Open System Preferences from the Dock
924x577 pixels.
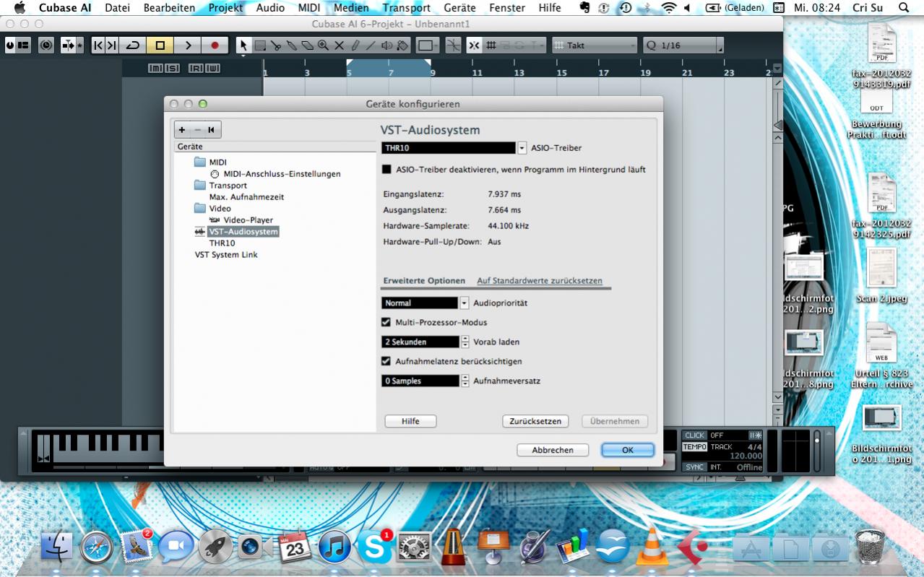point(414,547)
